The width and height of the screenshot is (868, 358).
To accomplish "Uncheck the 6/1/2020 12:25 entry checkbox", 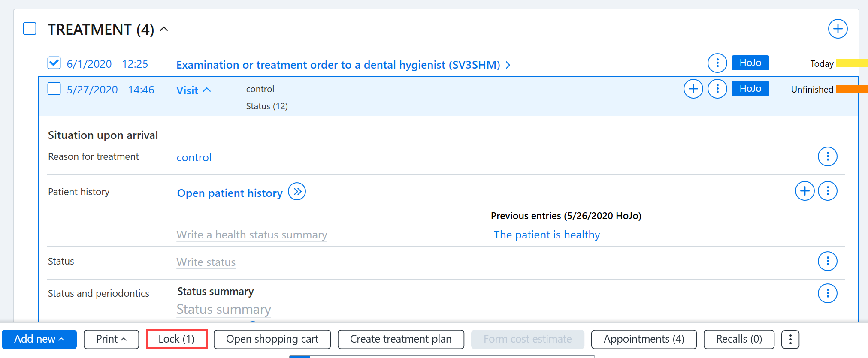I will [x=54, y=63].
